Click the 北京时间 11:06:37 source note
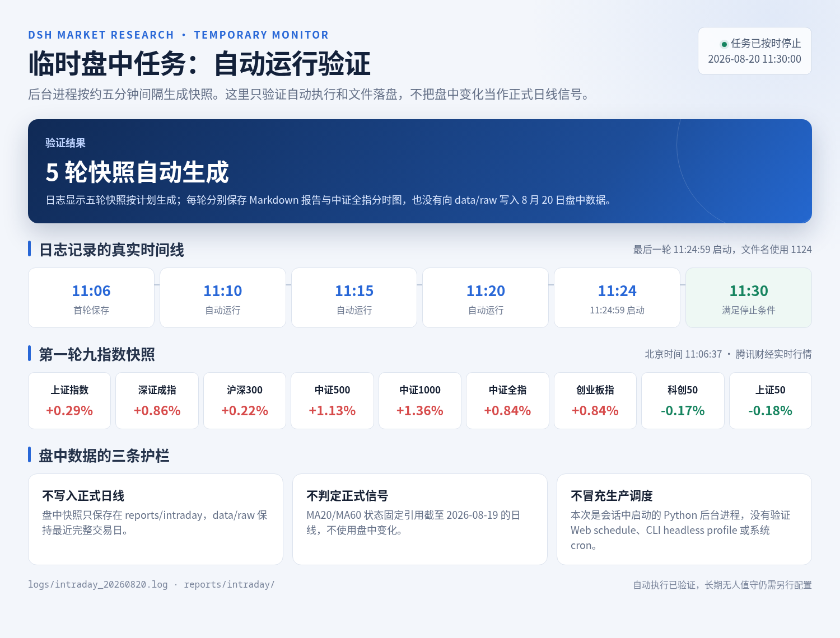 coord(728,354)
